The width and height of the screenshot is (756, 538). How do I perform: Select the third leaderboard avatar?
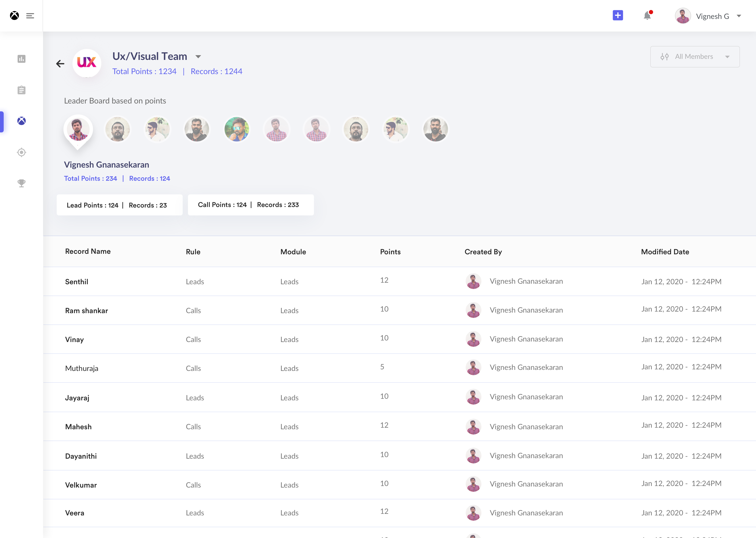(x=157, y=130)
